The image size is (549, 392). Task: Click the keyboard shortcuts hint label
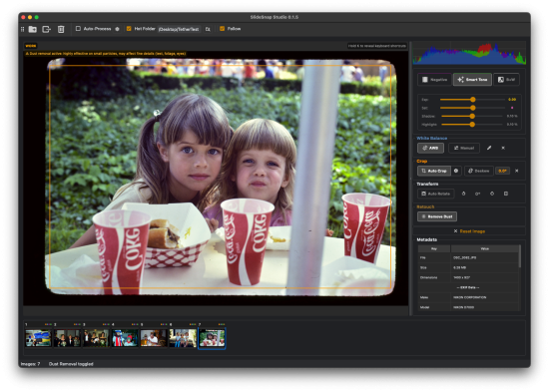click(377, 46)
